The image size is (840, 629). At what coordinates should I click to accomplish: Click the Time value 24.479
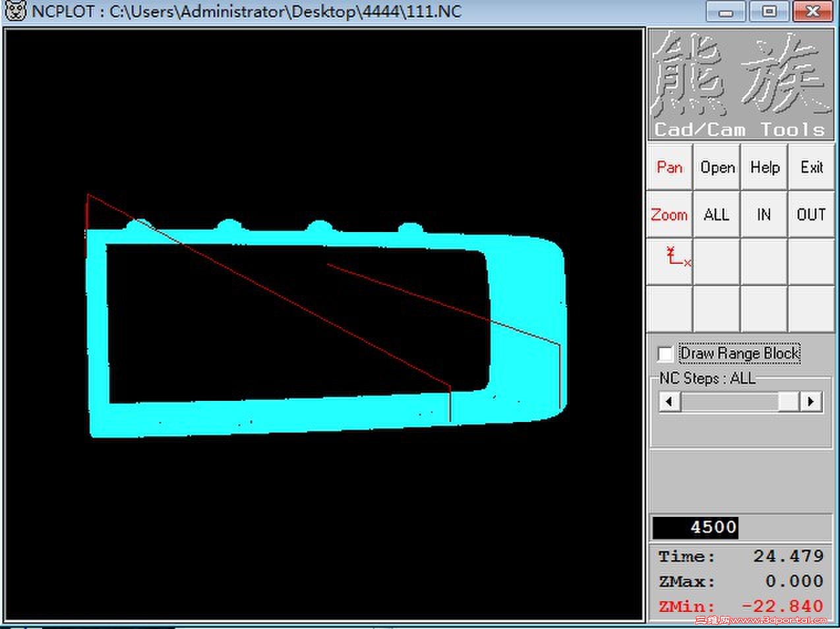pos(789,556)
